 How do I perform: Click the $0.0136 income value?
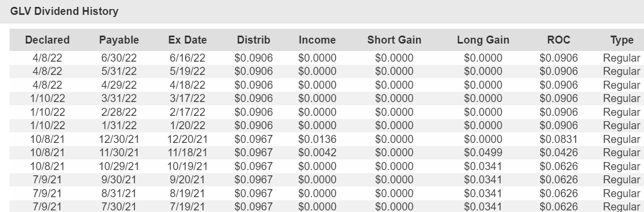click(x=317, y=140)
